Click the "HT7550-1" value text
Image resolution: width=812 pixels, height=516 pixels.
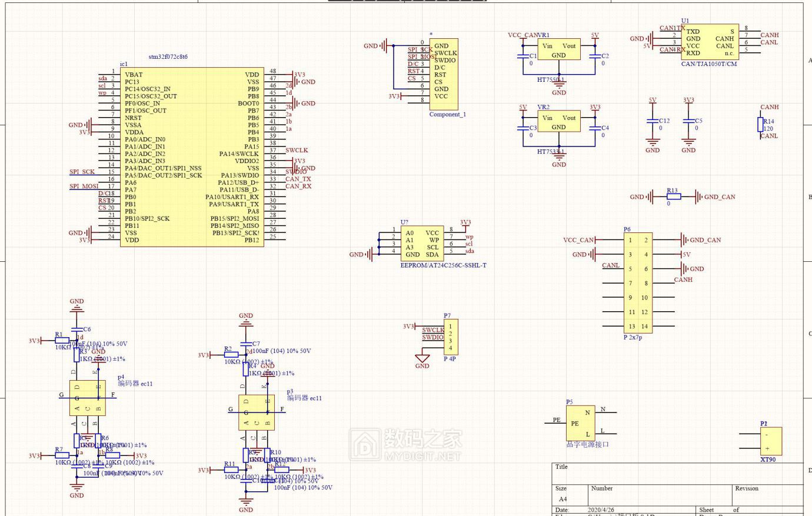551,79
